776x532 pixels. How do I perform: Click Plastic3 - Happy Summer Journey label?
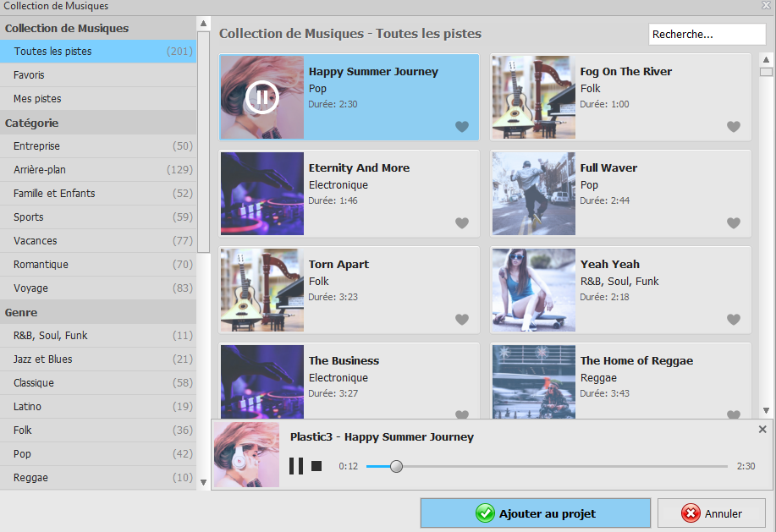tap(382, 437)
